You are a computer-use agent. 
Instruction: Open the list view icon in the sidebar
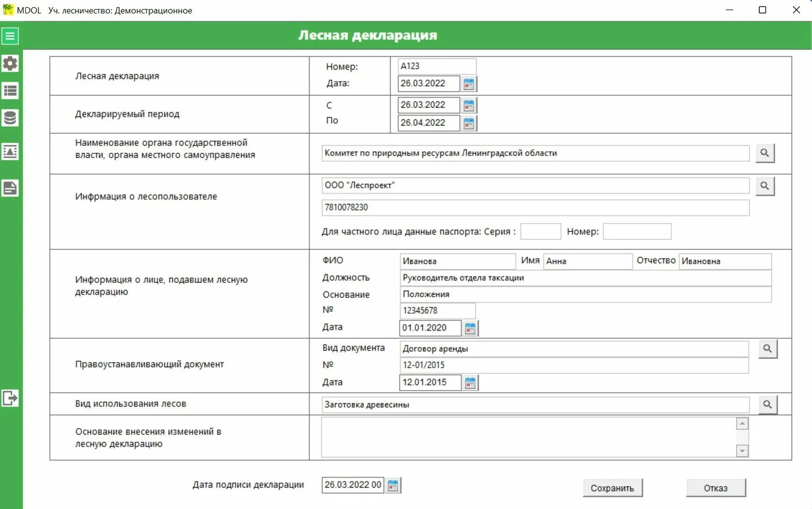pos(10,91)
